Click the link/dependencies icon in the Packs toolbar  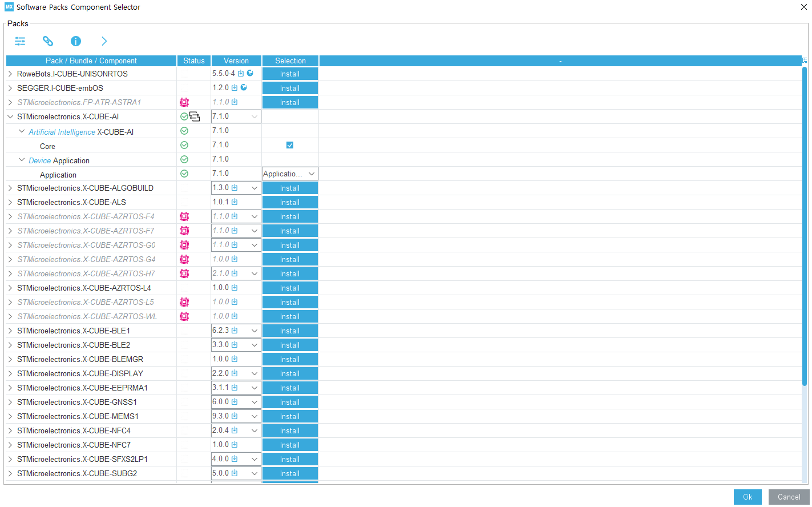click(48, 41)
